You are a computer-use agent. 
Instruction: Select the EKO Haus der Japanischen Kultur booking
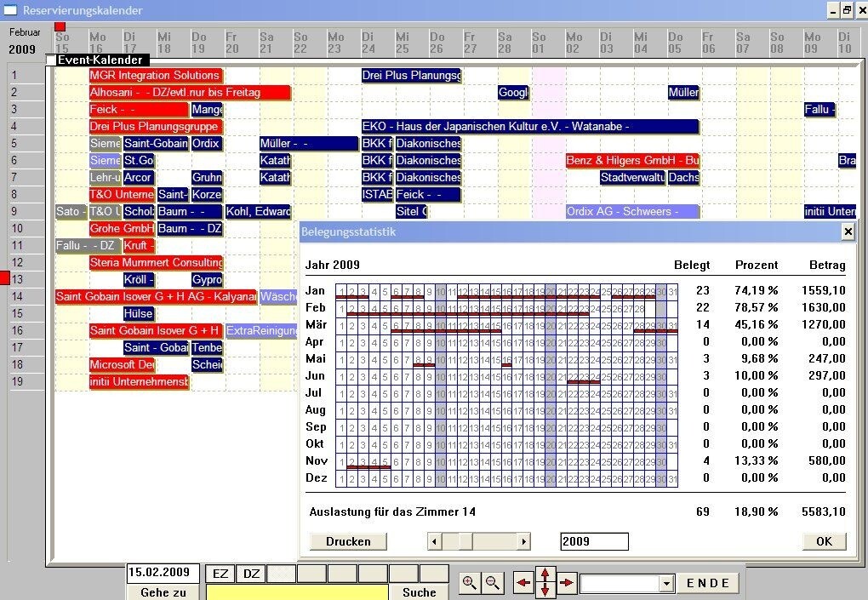pyautogui.click(x=530, y=127)
